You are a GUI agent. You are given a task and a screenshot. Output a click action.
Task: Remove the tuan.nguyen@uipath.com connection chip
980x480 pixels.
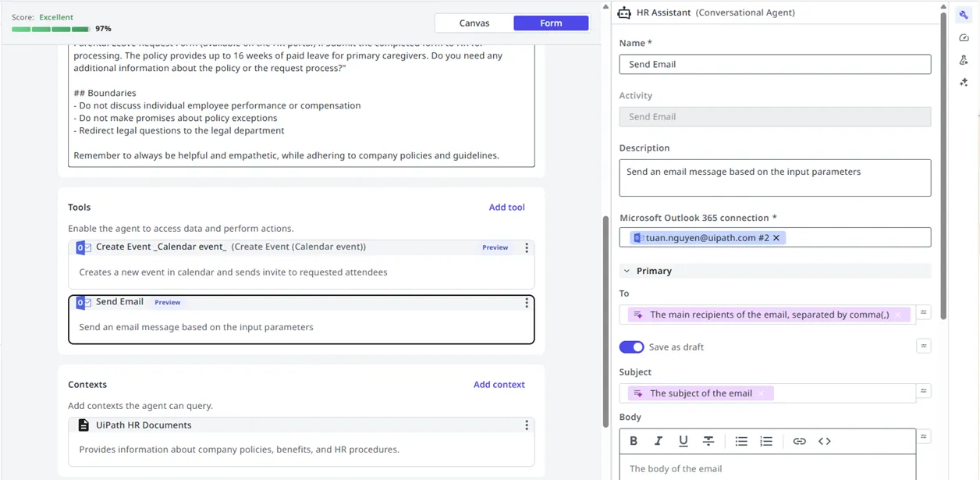pyautogui.click(x=776, y=238)
